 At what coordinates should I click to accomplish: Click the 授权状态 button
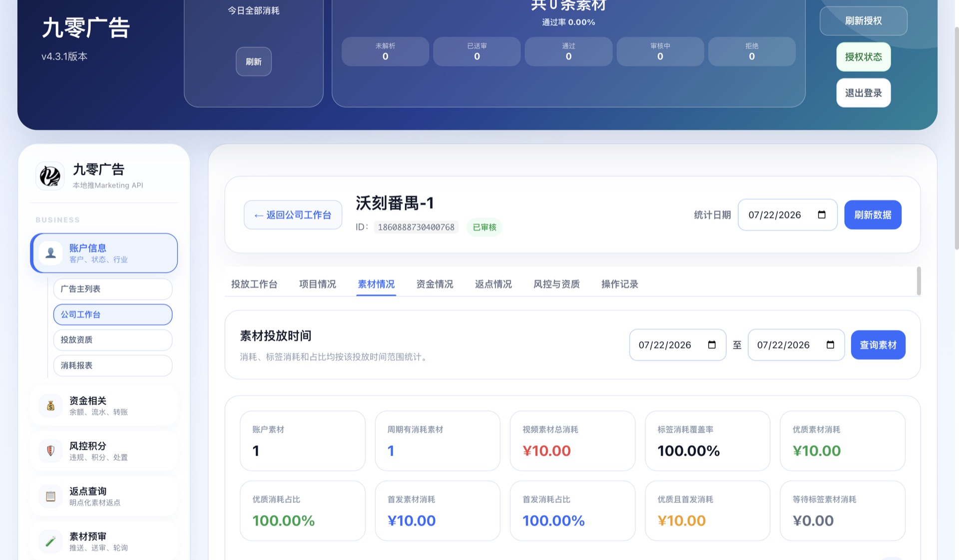pyautogui.click(x=863, y=57)
